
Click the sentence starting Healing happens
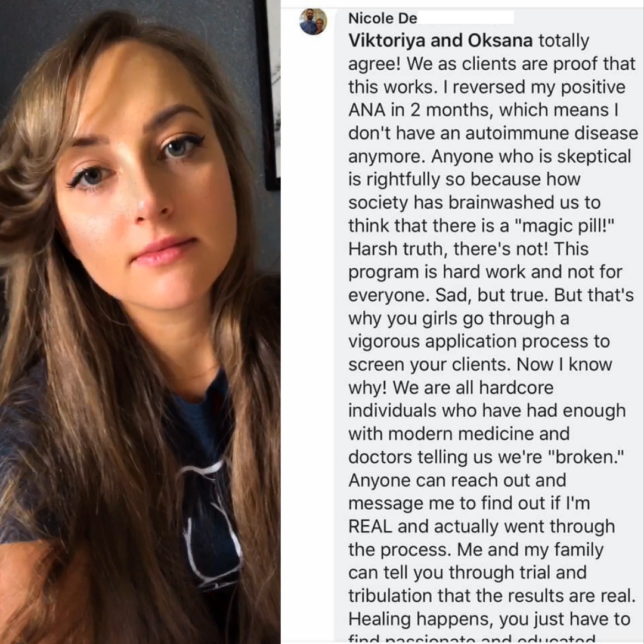tap(489, 620)
